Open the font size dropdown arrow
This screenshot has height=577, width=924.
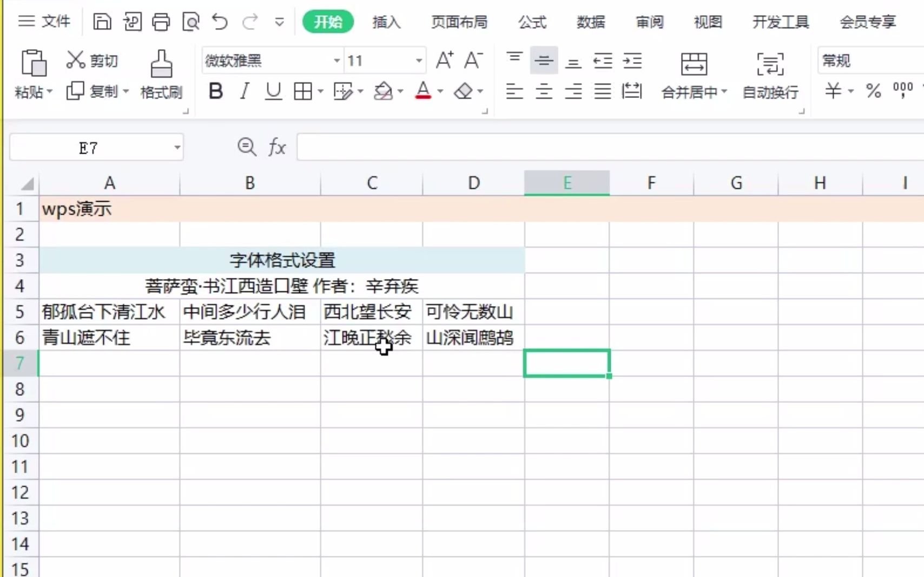419,61
